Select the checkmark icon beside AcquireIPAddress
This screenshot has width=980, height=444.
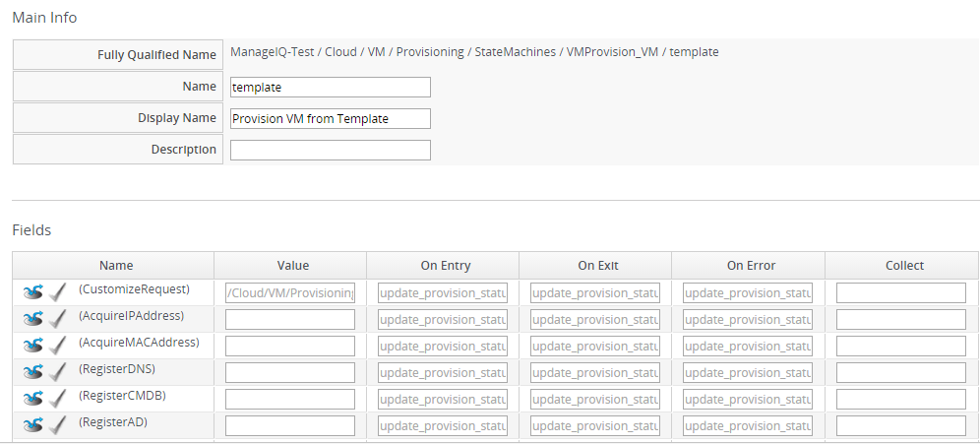[x=57, y=319]
